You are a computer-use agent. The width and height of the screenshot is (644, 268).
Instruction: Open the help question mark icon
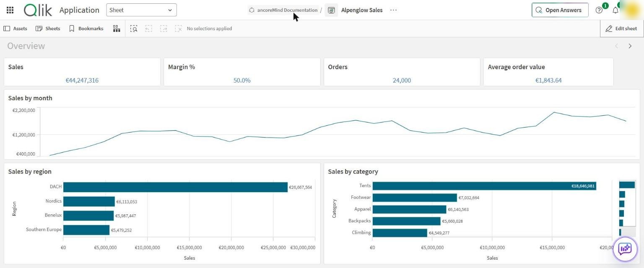(599, 10)
